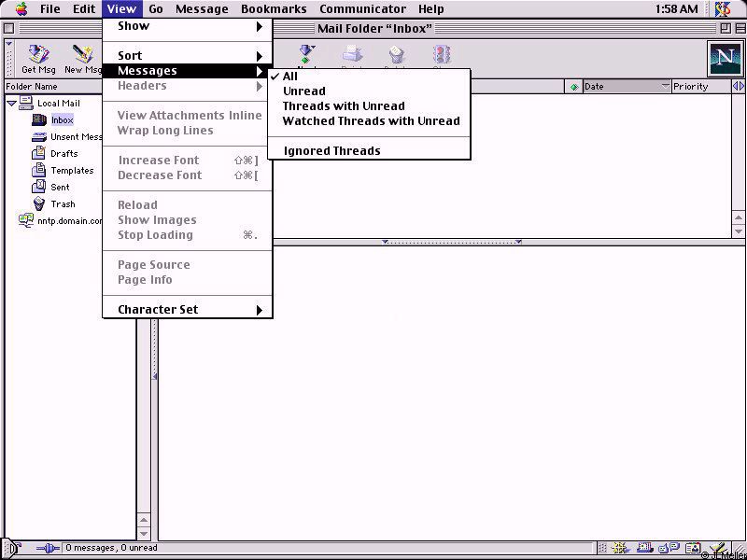Choose Threads with Unread

tap(369, 105)
